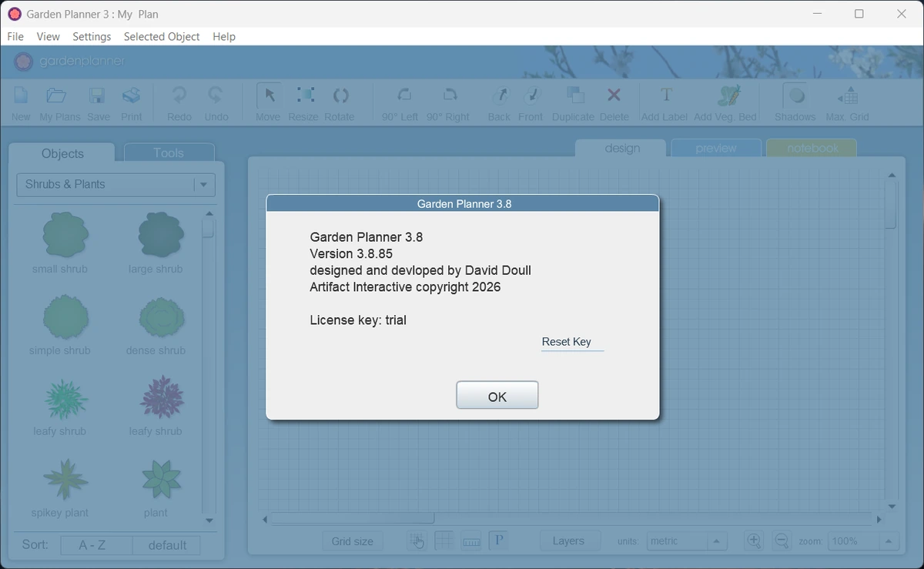
Task: Switch to the Objects tab
Action: pyautogui.click(x=62, y=153)
